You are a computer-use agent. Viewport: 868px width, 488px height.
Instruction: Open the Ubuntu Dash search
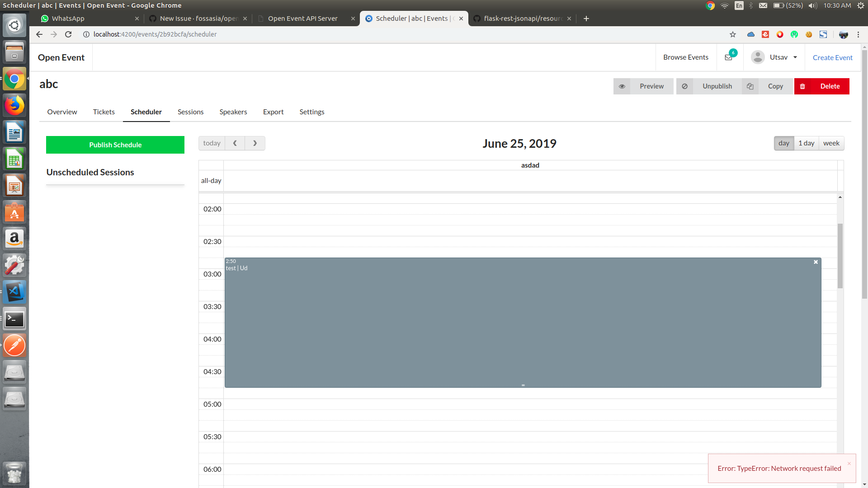pyautogui.click(x=14, y=25)
